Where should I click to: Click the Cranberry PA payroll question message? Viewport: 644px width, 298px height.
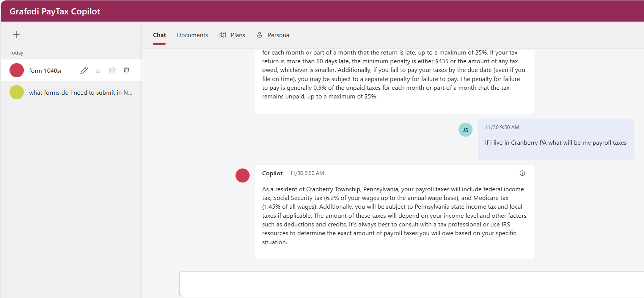pos(555,143)
